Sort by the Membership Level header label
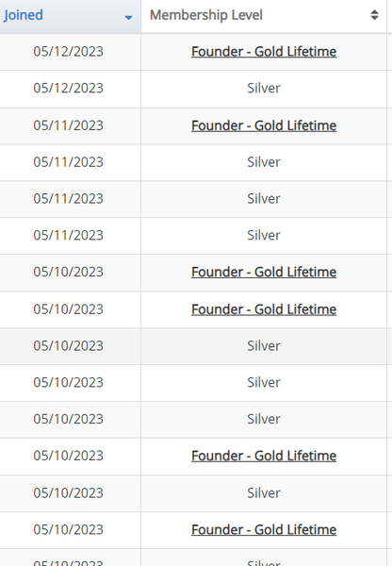This screenshot has width=392, height=566. coord(206,15)
